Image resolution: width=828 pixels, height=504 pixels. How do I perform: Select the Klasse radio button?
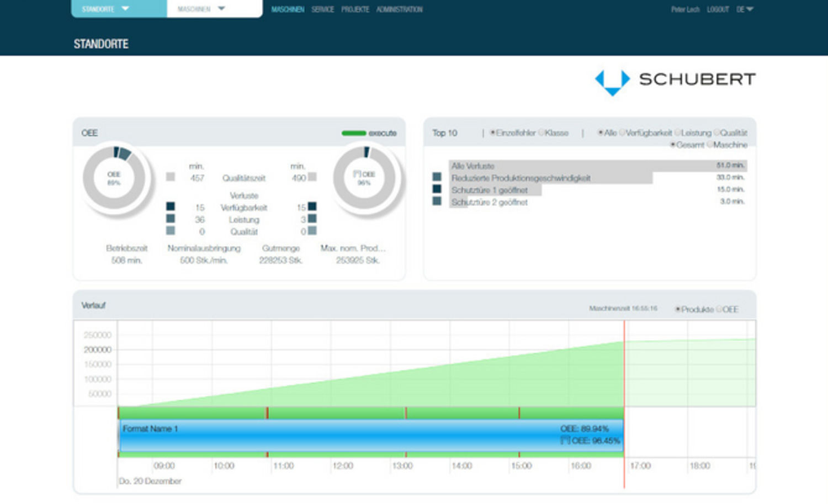[542, 132]
